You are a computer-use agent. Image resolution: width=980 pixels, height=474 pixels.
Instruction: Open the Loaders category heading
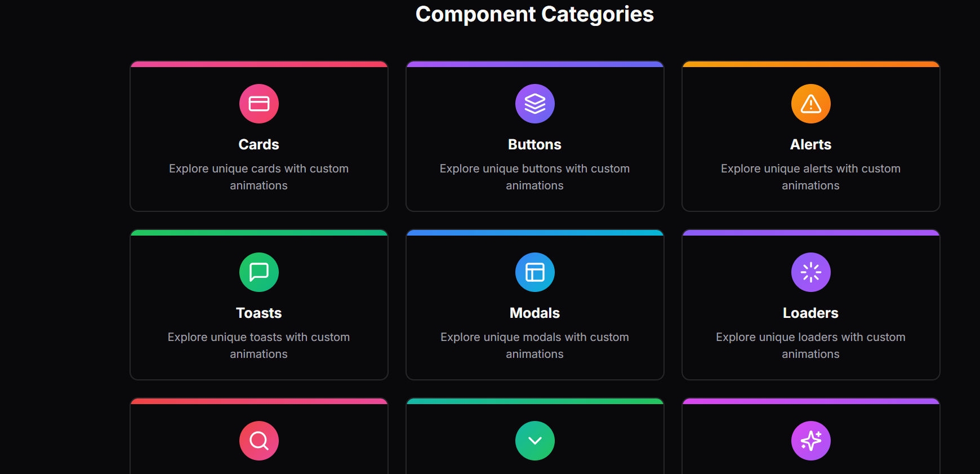[811, 313]
